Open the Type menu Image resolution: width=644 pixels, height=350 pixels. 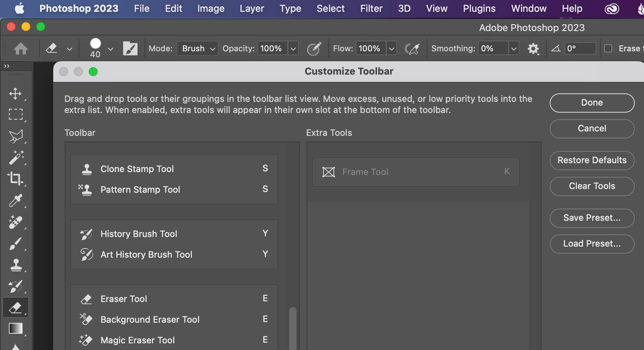(x=290, y=8)
